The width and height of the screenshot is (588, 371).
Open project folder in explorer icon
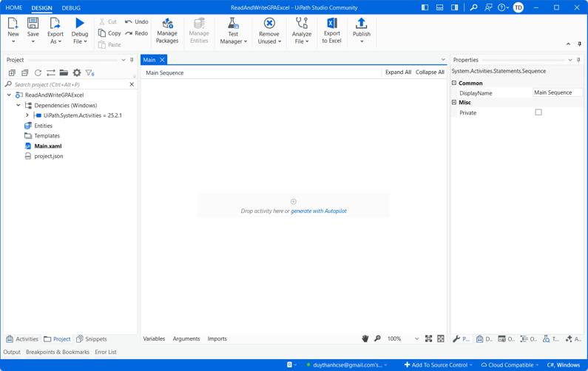coord(64,72)
